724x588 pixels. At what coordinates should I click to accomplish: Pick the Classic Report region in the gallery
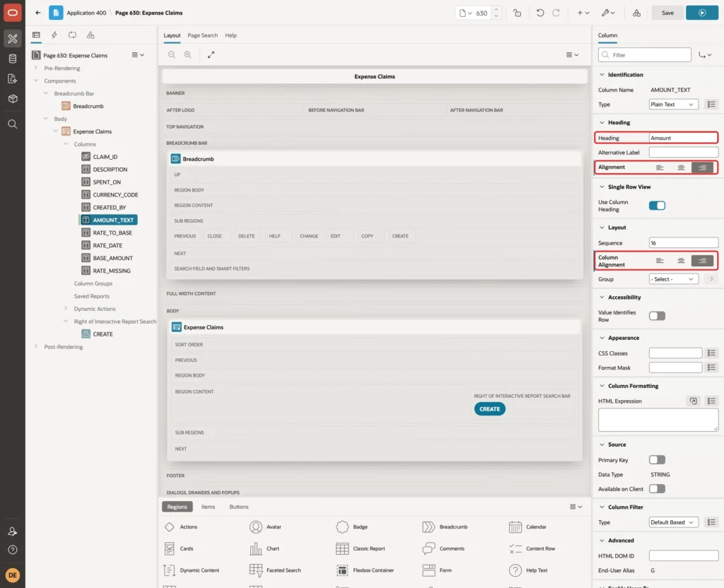coord(361,548)
